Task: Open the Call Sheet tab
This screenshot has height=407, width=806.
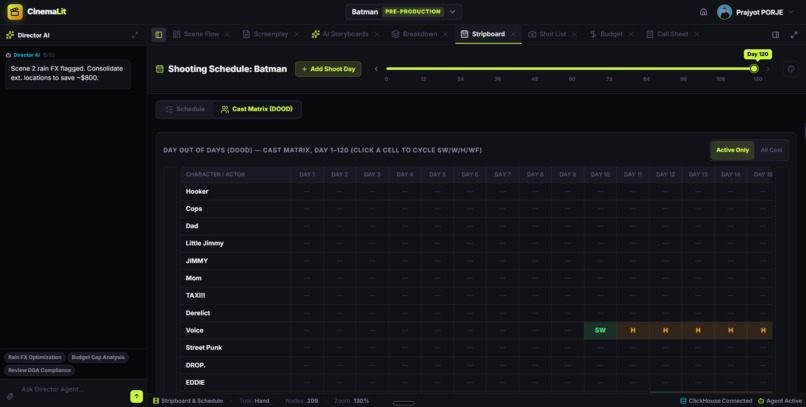Action: [672, 34]
